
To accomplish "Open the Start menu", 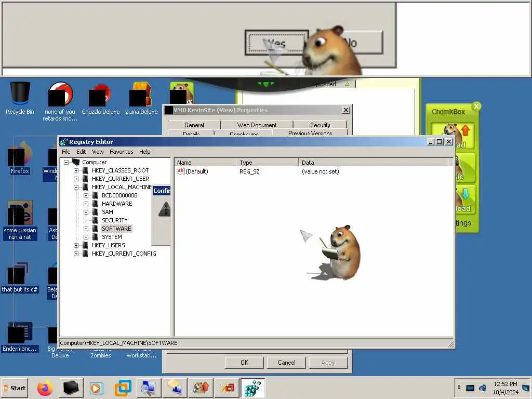I will point(14,388).
